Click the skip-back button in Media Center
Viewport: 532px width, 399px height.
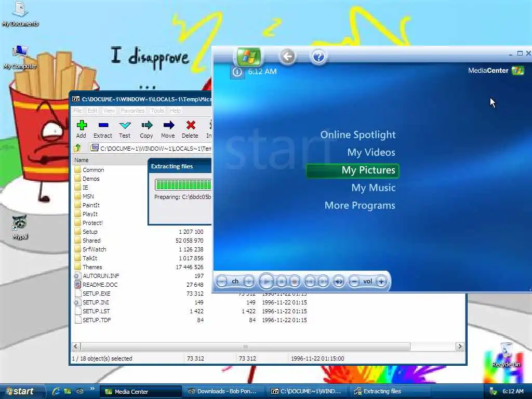(x=310, y=281)
